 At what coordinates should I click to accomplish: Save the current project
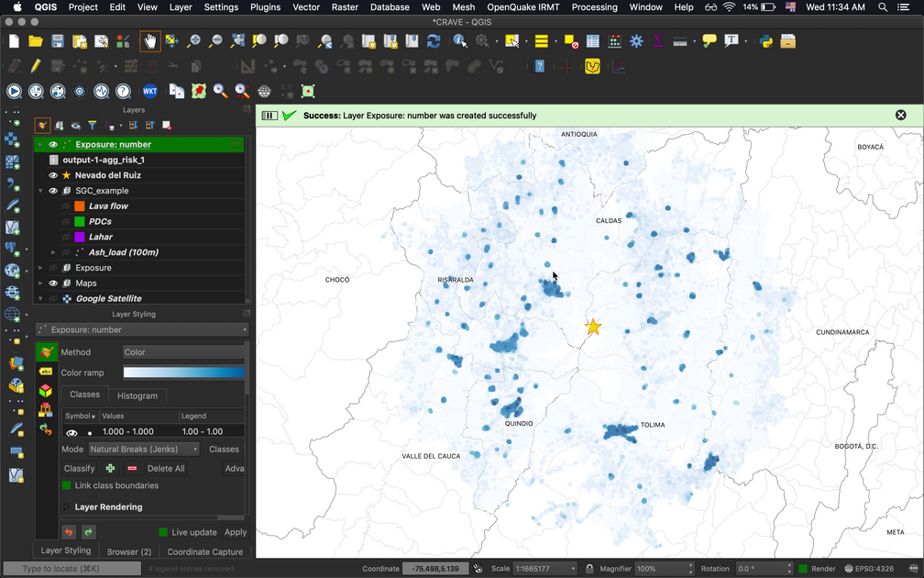(56, 40)
